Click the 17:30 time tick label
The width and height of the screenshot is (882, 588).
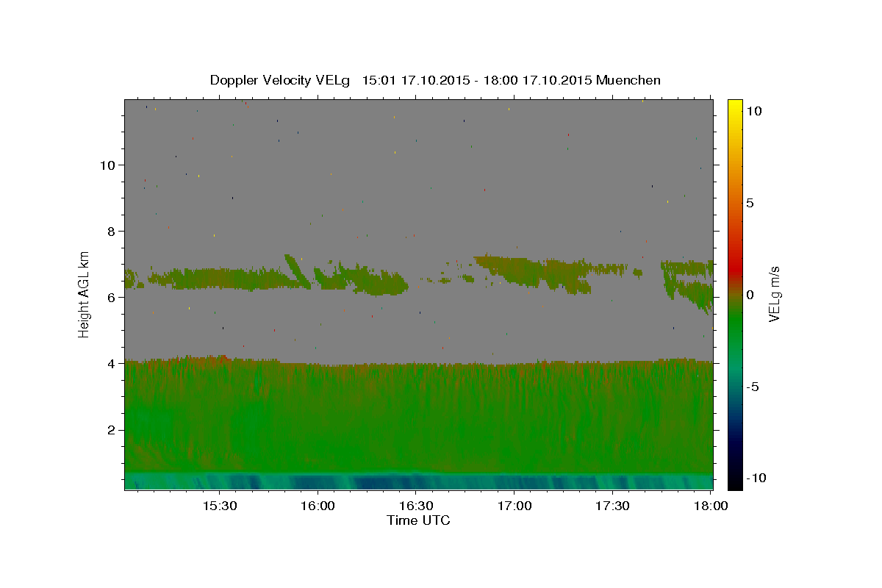point(612,506)
